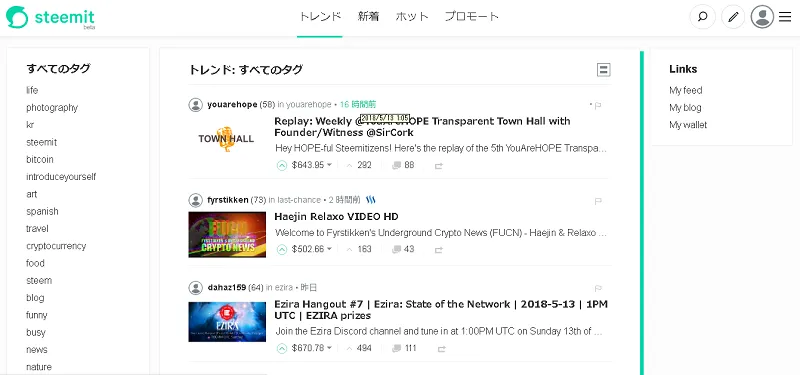Filter by the life tag
Screen dimensions: 800x375
(32, 90)
